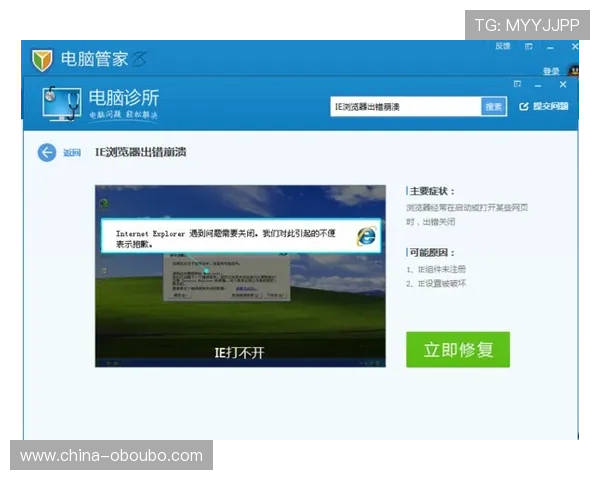The height and width of the screenshot is (480, 600).
Task: Click the 2、IE设置被破坏 cause text
Action: 436,284
